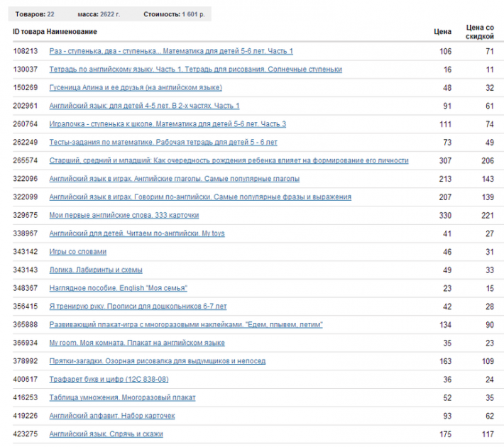The image size is (504, 447).
Task: Open 'Английские глаголы. Самые популярные глаголы' link
Action: (174, 179)
